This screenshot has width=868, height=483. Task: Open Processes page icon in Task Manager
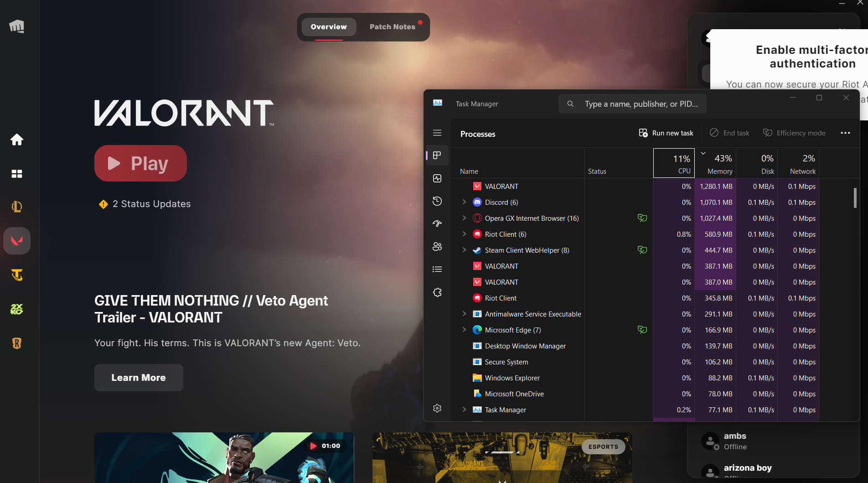click(x=437, y=155)
